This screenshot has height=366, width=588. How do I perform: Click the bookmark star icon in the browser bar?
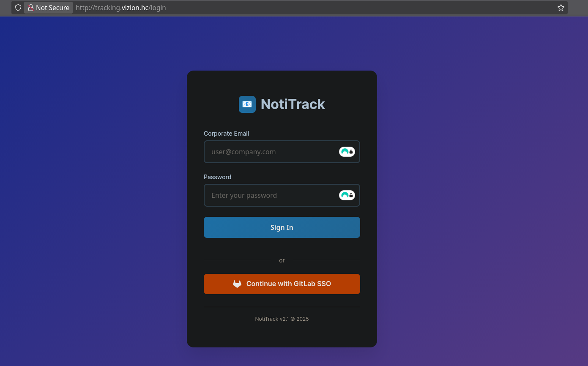(x=561, y=8)
